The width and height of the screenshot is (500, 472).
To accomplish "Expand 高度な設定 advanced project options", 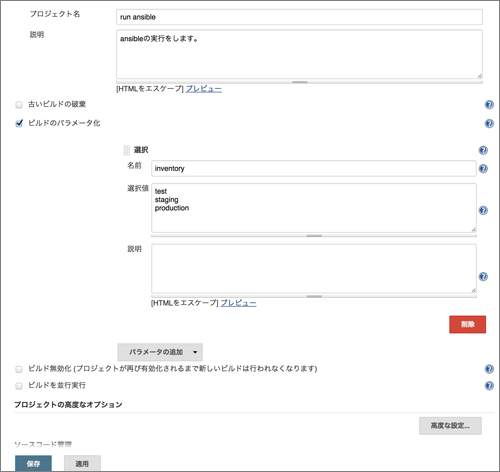I will (x=450, y=426).
